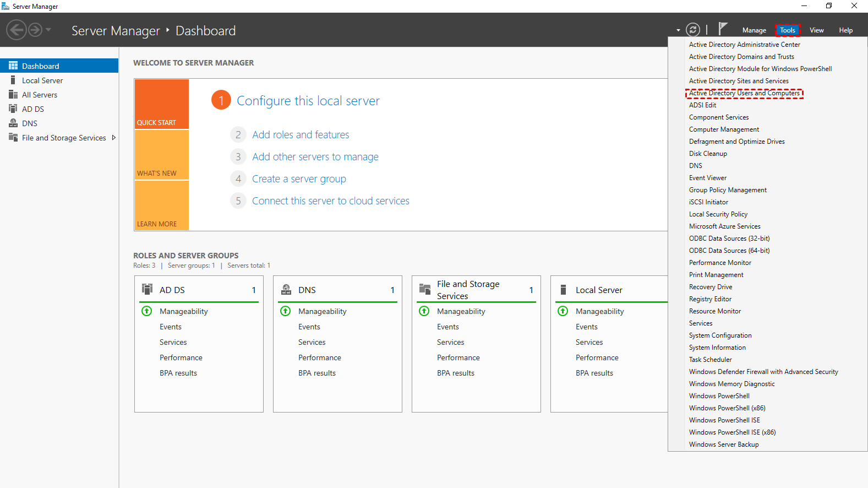This screenshot has height=488, width=868.
Task: Click the back navigation arrow icon
Action: coord(17,30)
